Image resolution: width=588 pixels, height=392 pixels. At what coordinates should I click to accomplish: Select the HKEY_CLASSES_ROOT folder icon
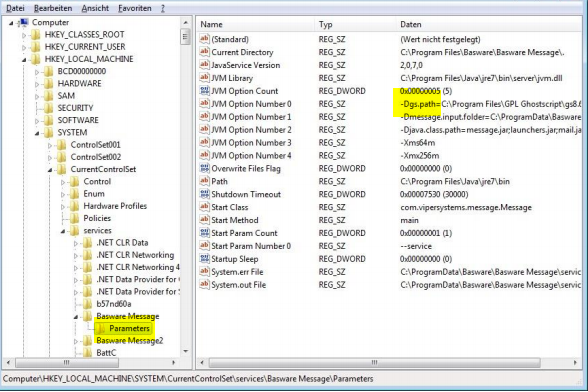click(36, 35)
